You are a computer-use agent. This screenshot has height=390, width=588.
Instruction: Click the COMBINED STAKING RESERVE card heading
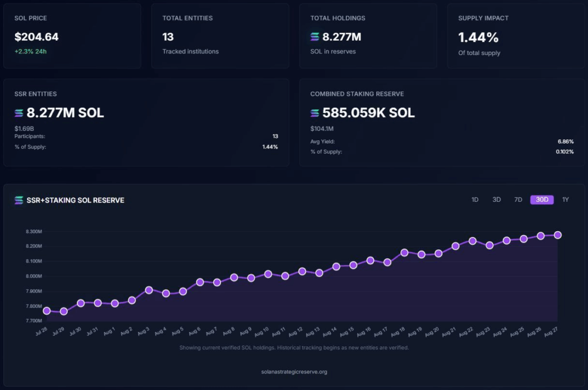pos(357,94)
